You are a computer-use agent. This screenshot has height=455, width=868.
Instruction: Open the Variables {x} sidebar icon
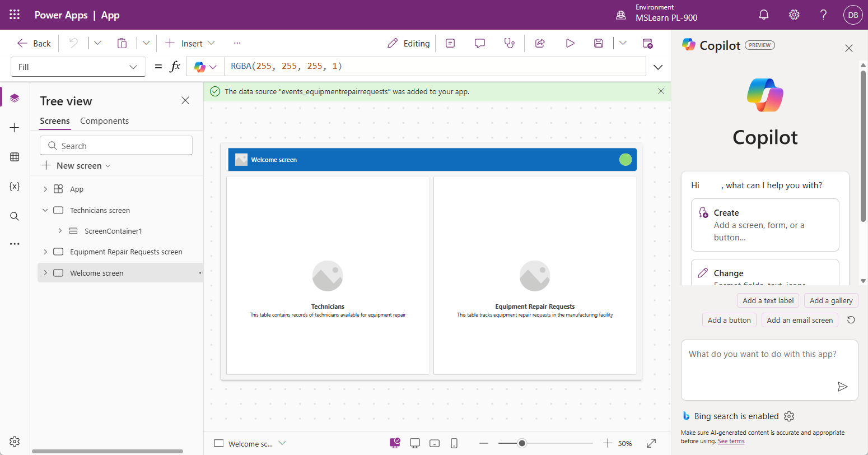tap(15, 186)
